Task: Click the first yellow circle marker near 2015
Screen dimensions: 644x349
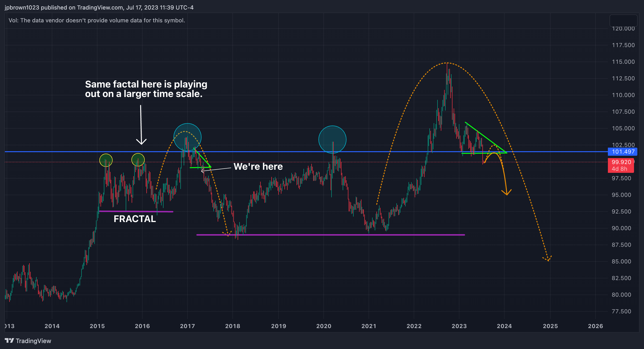Action: pos(106,160)
